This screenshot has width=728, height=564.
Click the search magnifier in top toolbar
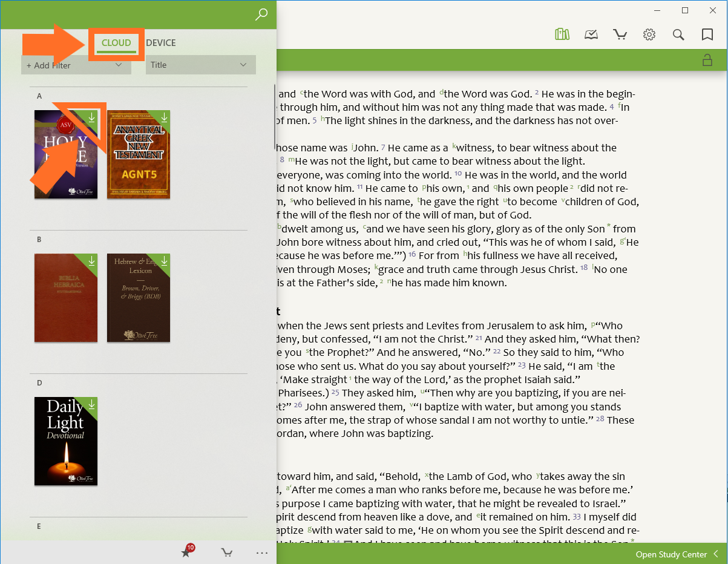678,34
